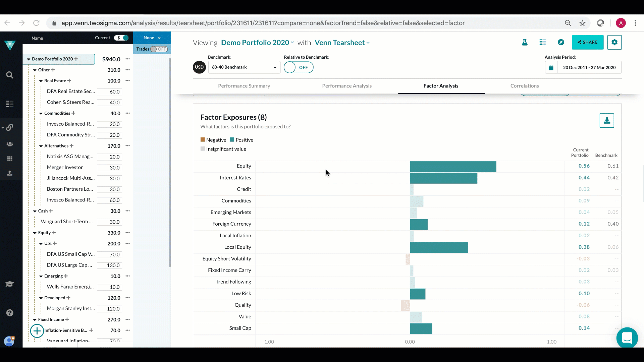Click the Small Cap value 0.14
644x362 pixels.
click(x=584, y=328)
